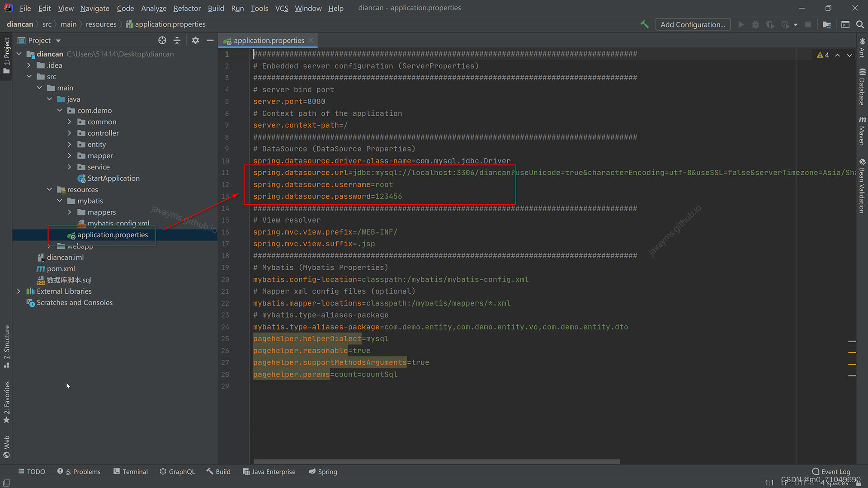
Task: Open the File menu
Action: coord(25,8)
